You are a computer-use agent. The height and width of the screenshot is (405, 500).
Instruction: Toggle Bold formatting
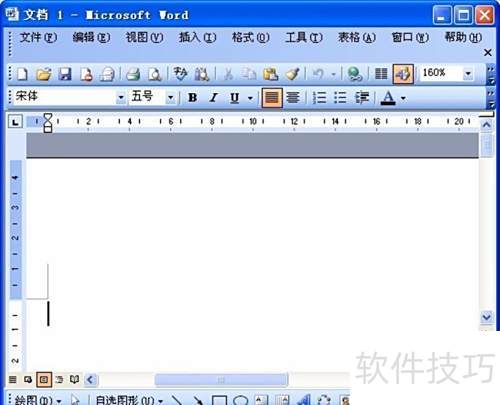pos(192,98)
